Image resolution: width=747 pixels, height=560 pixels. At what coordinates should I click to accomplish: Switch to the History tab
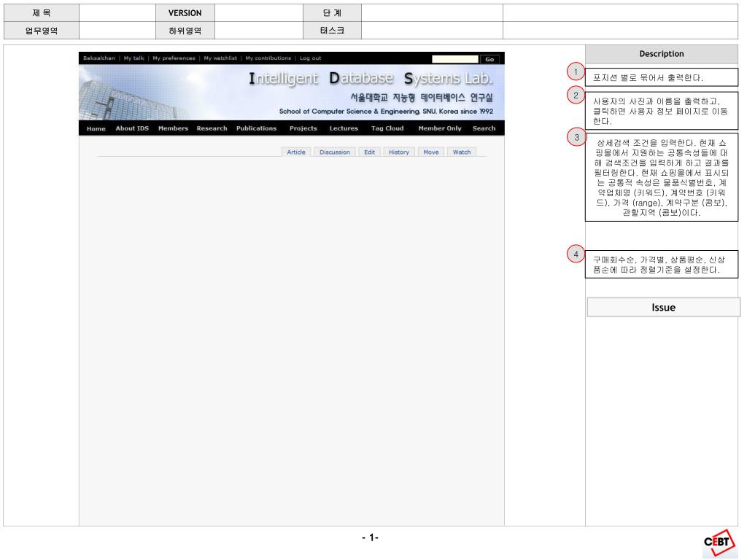click(399, 152)
